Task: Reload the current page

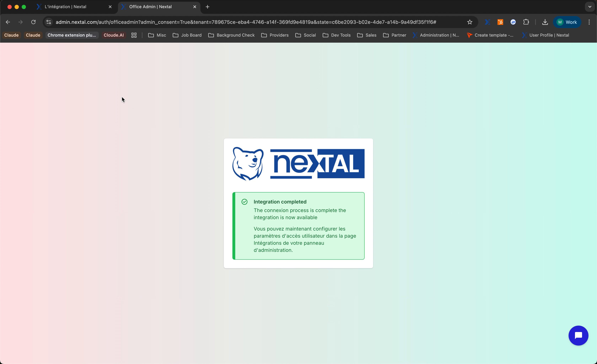Action: pyautogui.click(x=33, y=22)
